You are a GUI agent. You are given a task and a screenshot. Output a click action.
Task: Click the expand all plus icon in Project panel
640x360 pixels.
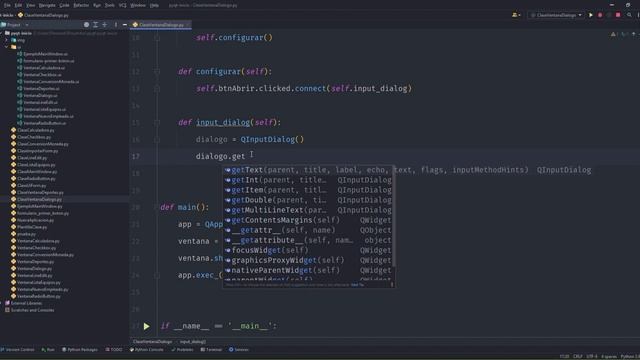tap(104, 25)
